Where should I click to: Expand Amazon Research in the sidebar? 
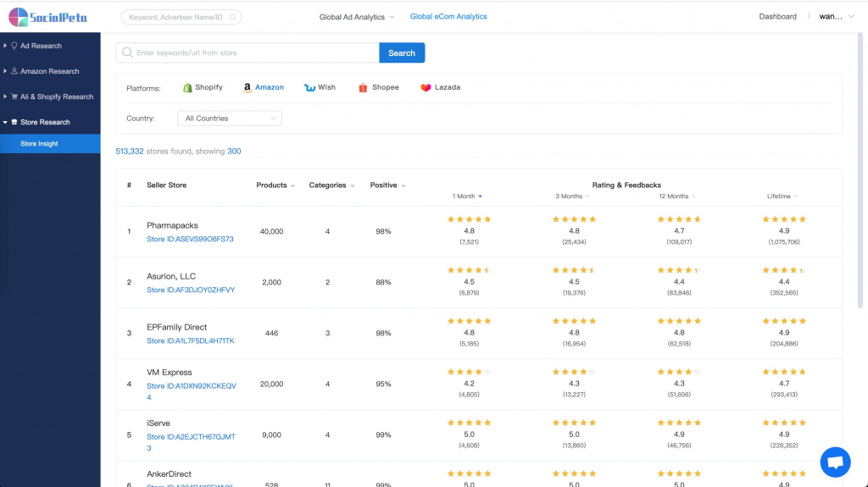[50, 71]
